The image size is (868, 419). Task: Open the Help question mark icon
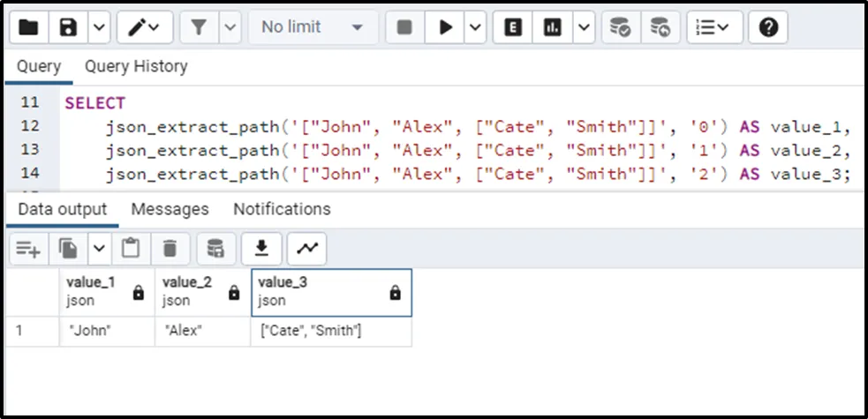[768, 28]
